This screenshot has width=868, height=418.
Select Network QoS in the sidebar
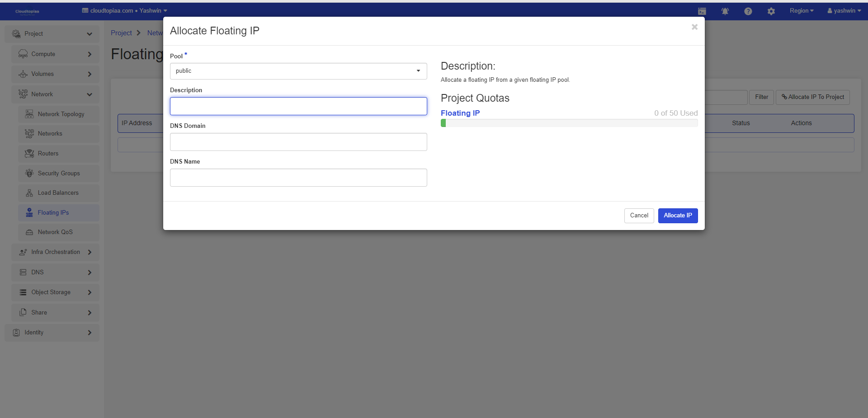(x=55, y=232)
